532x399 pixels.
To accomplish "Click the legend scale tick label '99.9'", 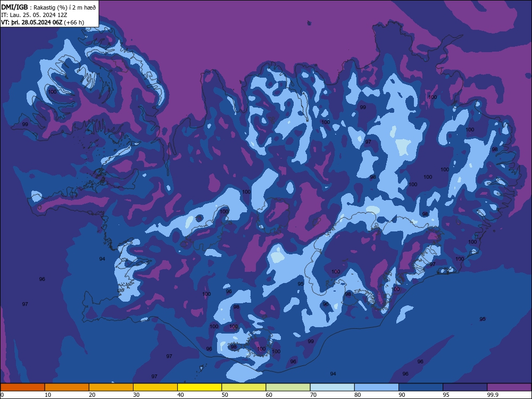I will [x=493, y=395].
